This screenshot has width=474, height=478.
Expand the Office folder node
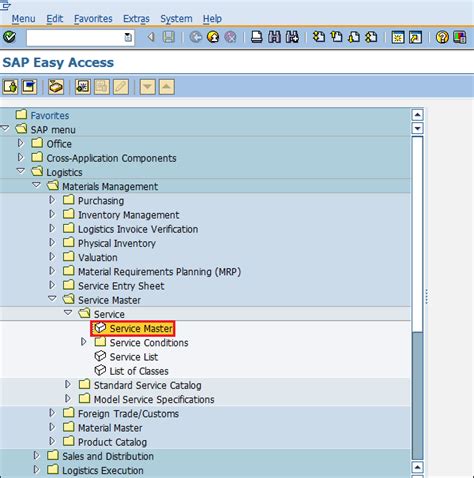(x=21, y=143)
